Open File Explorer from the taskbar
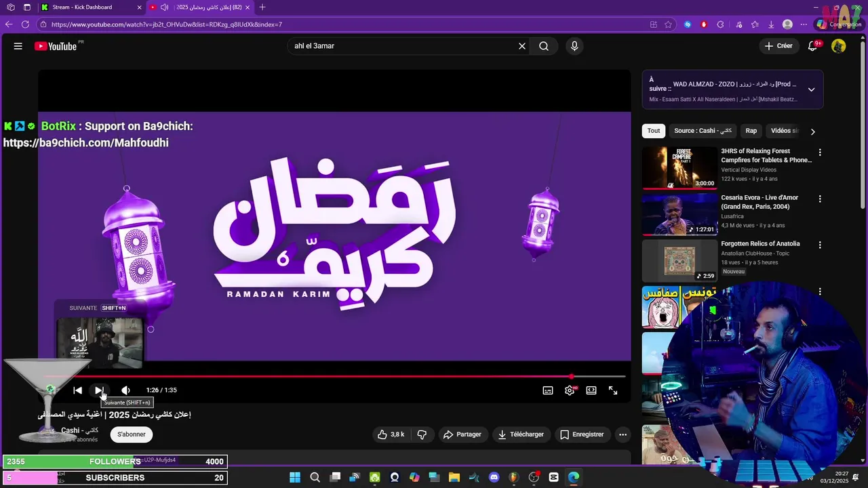868x488 pixels. [x=454, y=477]
